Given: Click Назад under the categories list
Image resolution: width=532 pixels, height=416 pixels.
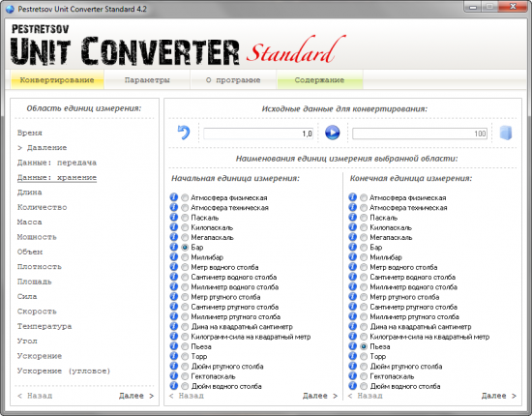Looking at the screenshot, I should (x=35, y=396).
